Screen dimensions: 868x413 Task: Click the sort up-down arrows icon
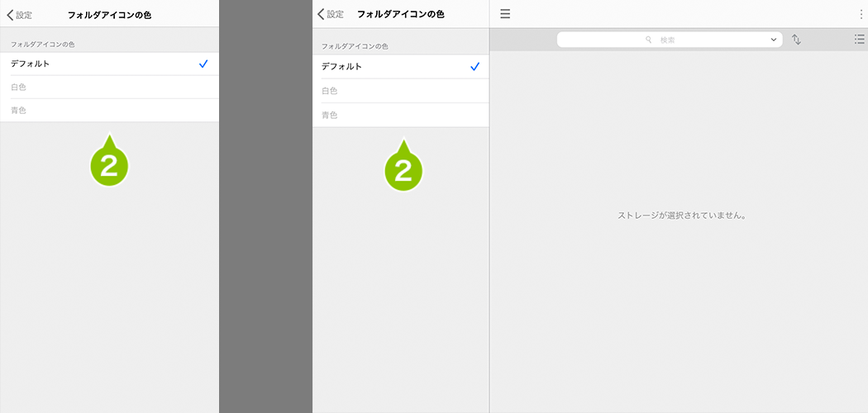[797, 40]
